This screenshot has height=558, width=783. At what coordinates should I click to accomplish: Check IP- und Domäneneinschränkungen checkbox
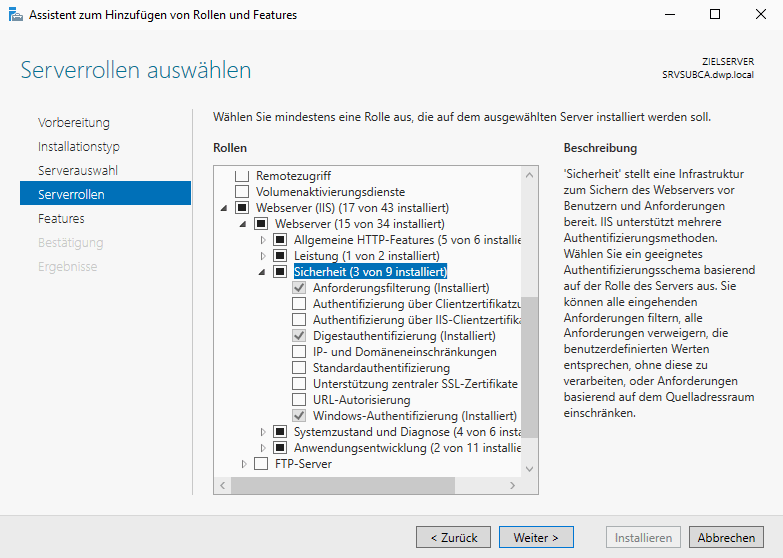pyautogui.click(x=299, y=352)
